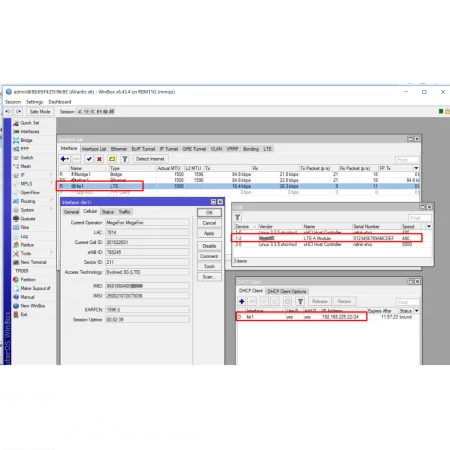Click the Detect Internet button

tap(150, 159)
